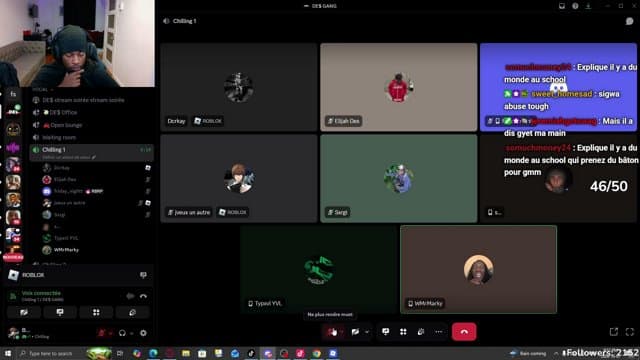Open Windows Start menu
The height and width of the screenshot is (360, 640).
[8, 353]
